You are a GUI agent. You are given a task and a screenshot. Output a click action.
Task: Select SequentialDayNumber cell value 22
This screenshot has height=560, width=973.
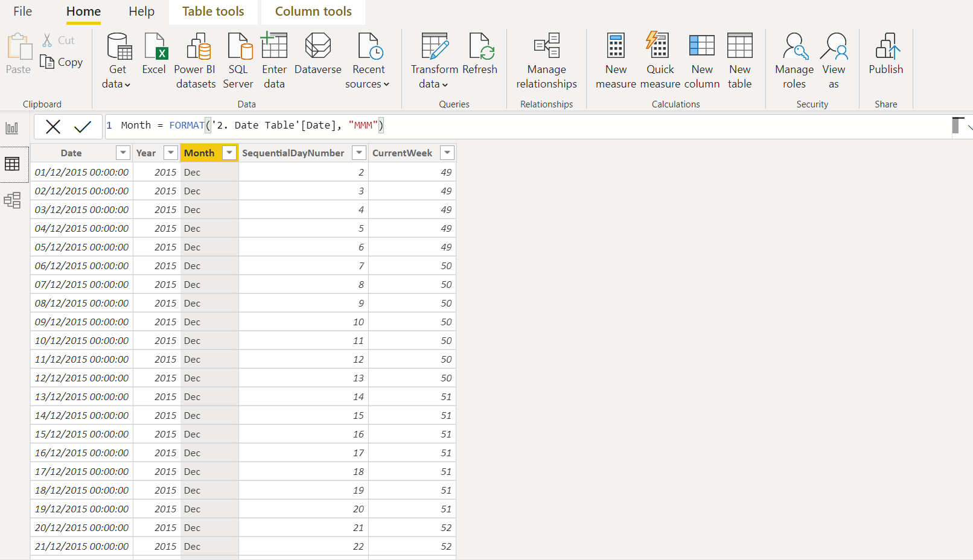304,546
